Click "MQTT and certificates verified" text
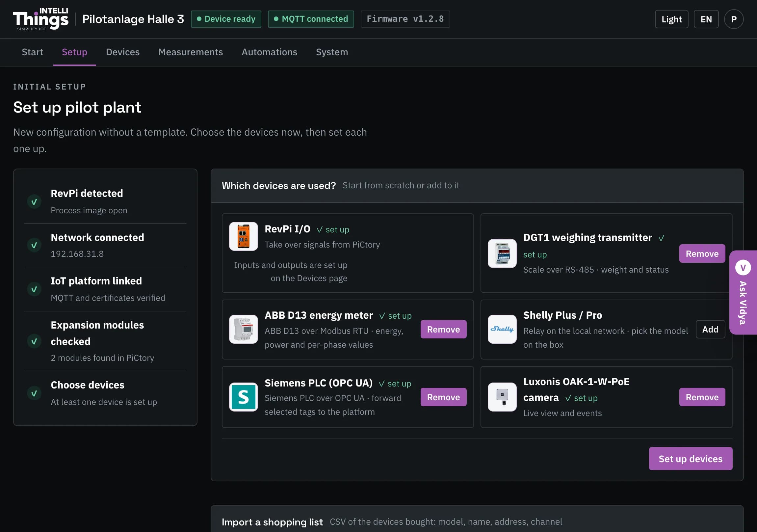757x532 pixels. [x=108, y=298]
